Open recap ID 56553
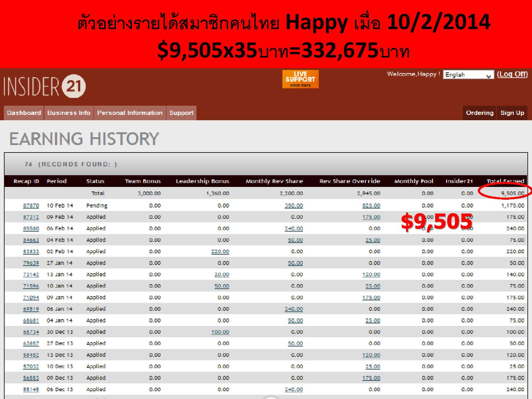This screenshot has width=532, height=399. [x=31, y=378]
